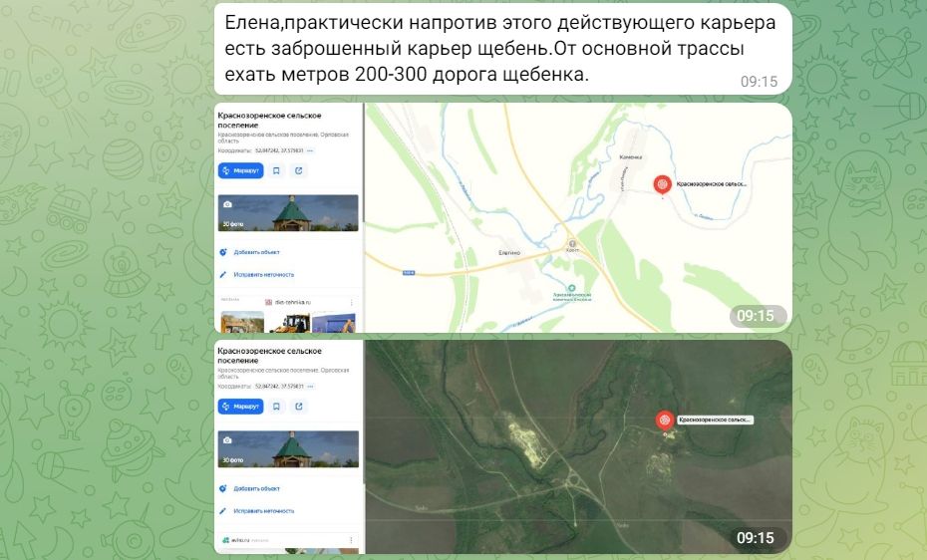Expand the coordinates ellipsis in the light map panel
The width and height of the screenshot is (927, 560).
click(x=310, y=150)
